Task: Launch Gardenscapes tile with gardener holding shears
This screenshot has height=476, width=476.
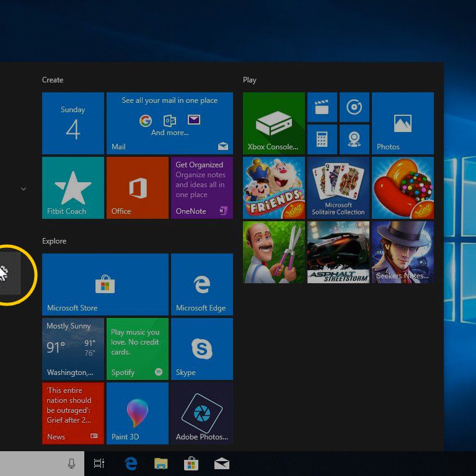Action: pyautogui.click(x=274, y=252)
